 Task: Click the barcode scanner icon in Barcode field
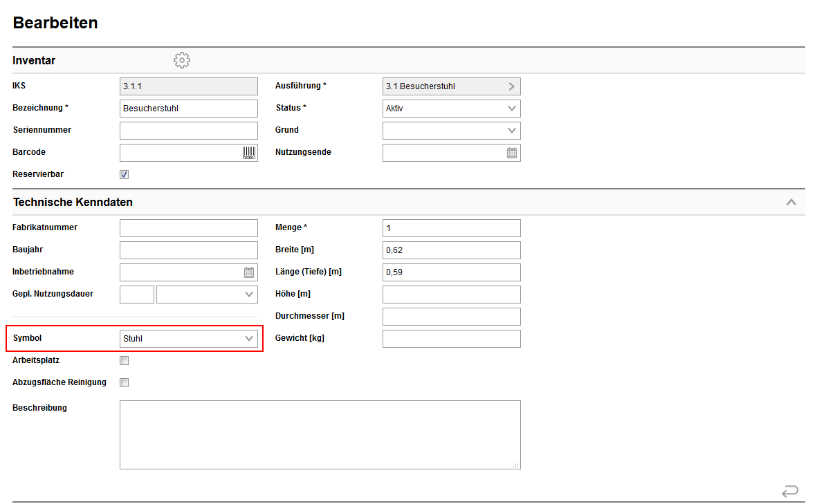point(249,153)
